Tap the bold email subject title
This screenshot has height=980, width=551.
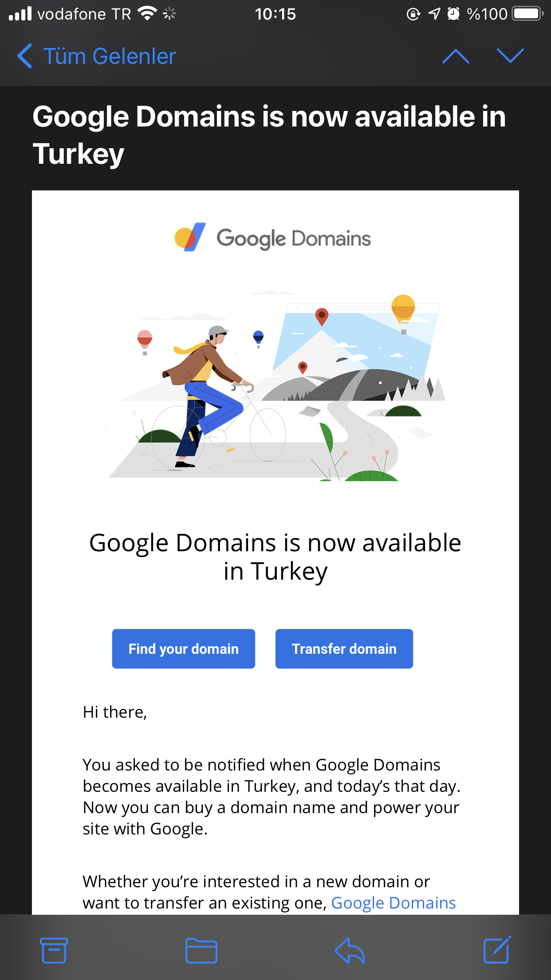[x=269, y=135]
